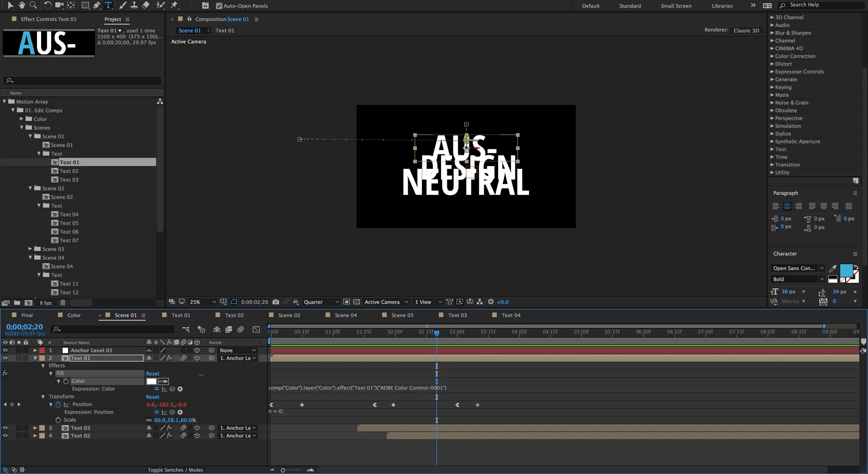Toggle Auto-Open Panels checkbox
868x474 pixels.
point(219,6)
